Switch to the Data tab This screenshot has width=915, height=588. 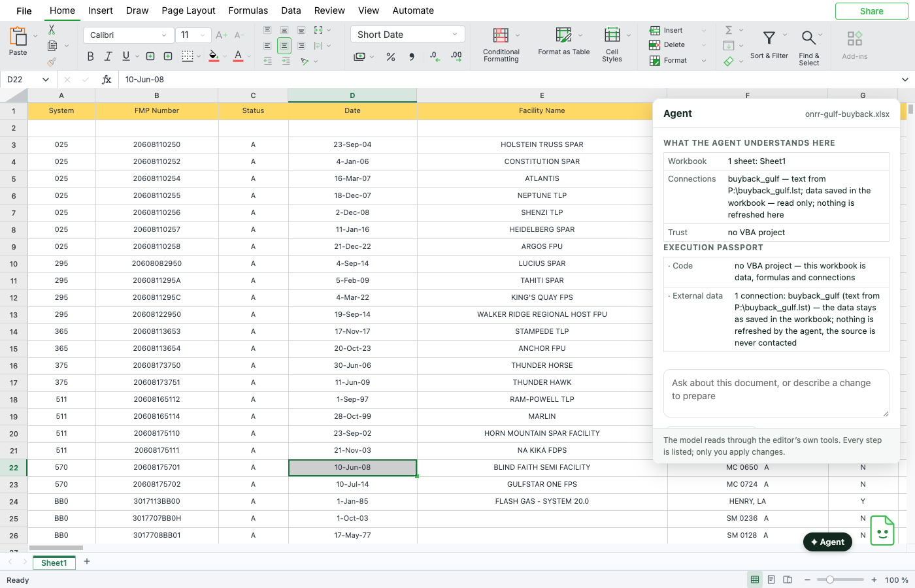pyautogui.click(x=291, y=10)
